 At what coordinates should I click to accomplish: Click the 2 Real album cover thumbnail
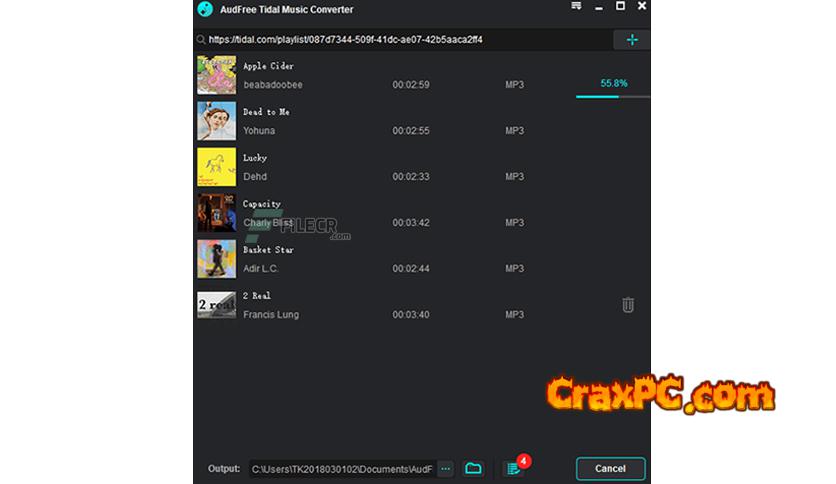tap(216, 304)
